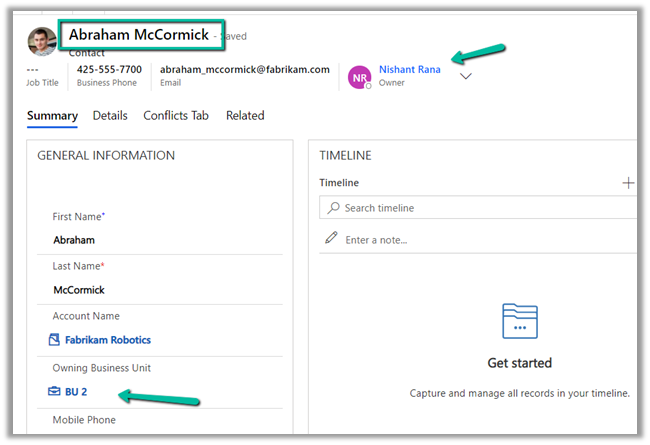Click the pencil icon for entering a note

(332, 239)
